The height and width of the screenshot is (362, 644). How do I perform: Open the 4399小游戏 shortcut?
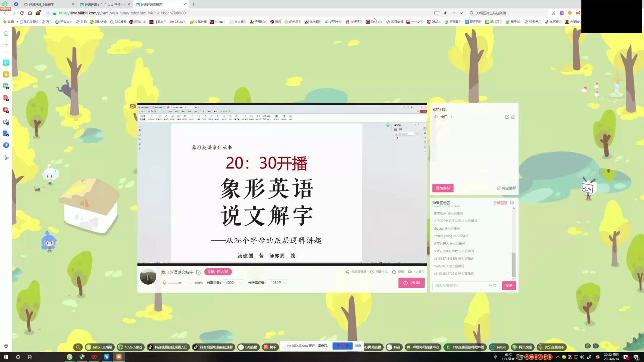click(x=130, y=347)
